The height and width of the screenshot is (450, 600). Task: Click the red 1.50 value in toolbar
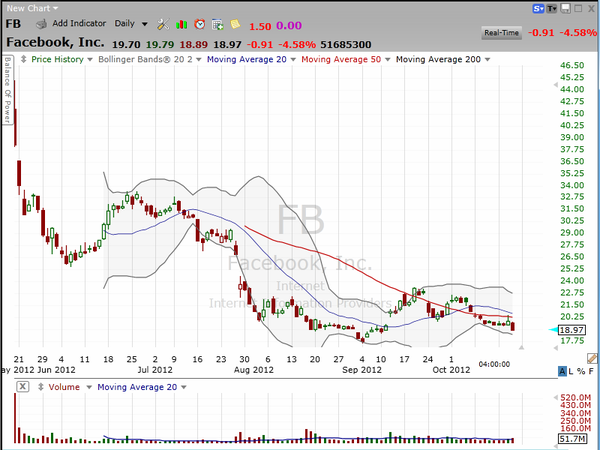pyautogui.click(x=260, y=26)
